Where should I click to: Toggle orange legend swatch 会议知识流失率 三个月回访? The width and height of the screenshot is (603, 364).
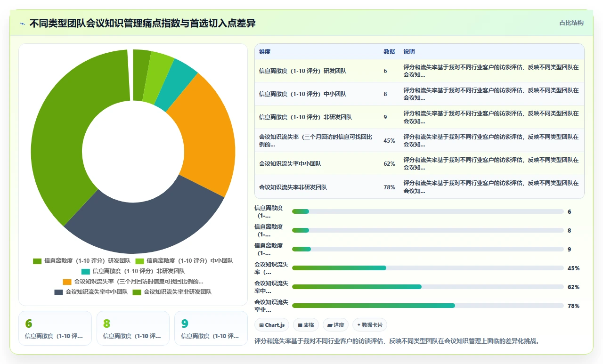tap(67, 282)
